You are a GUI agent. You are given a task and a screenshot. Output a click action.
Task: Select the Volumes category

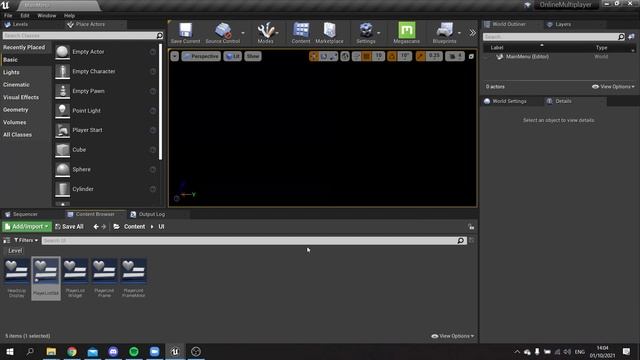15,122
